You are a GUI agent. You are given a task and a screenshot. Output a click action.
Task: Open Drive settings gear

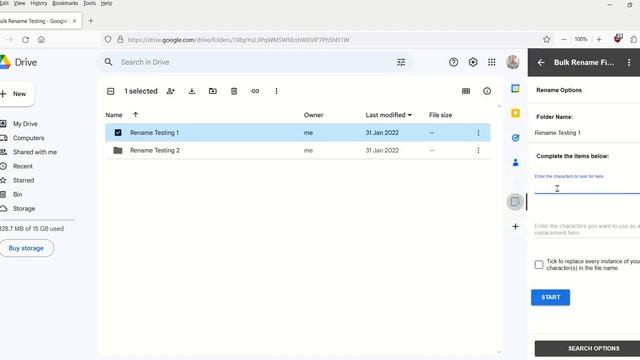pos(473,62)
